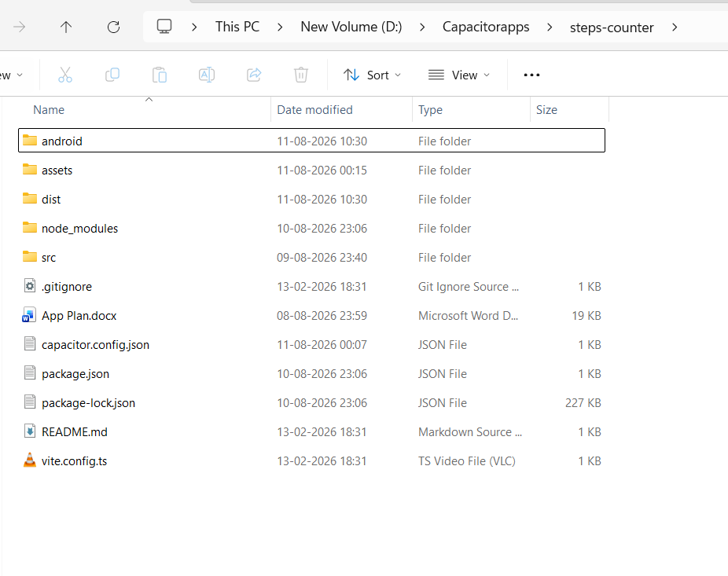Screen dimensions: 728x576
Task: Select the capacitor.config.json file name
Action: point(96,345)
